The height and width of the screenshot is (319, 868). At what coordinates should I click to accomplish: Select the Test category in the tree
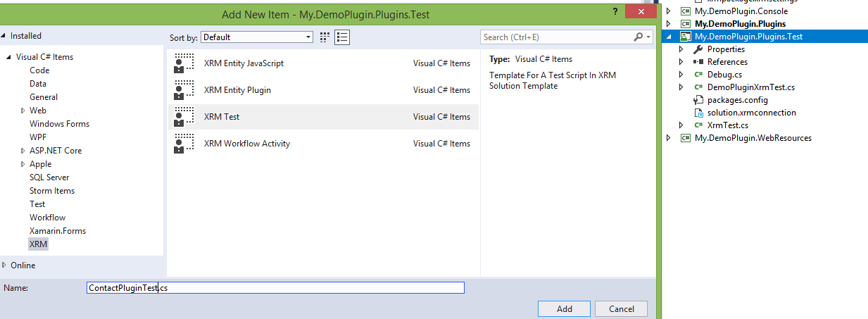(x=37, y=204)
